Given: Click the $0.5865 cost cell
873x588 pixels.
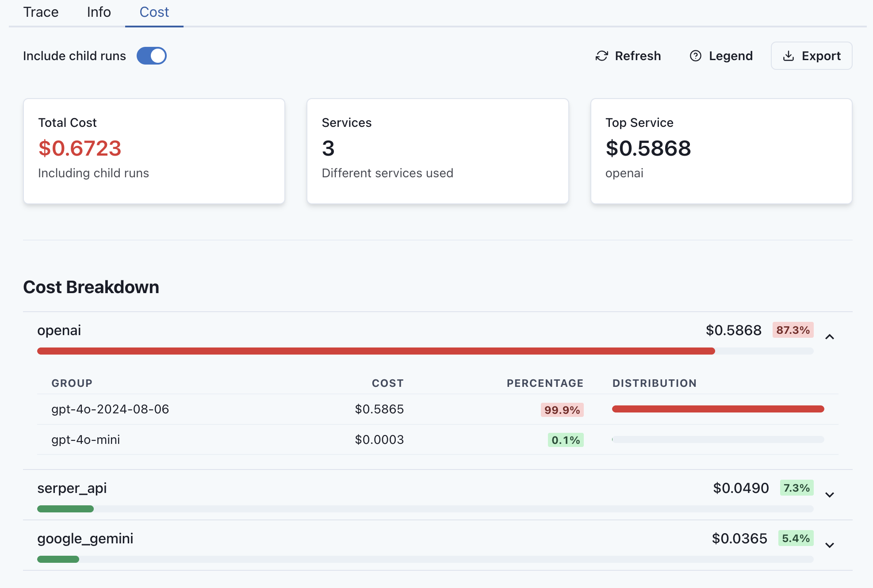Looking at the screenshot, I should tap(379, 409).
